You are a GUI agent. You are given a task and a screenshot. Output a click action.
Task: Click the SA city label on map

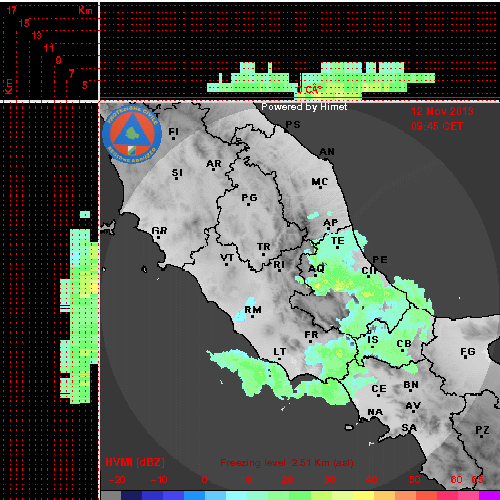(409, 428)
